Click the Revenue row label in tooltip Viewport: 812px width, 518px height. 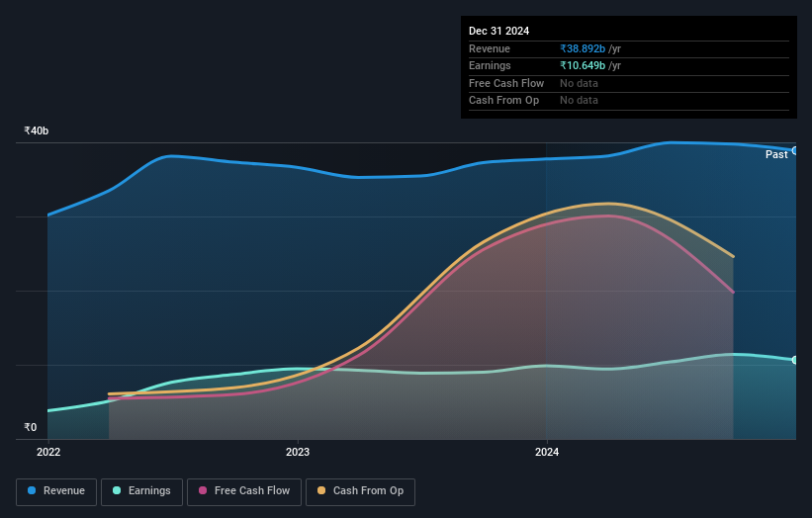490,48
